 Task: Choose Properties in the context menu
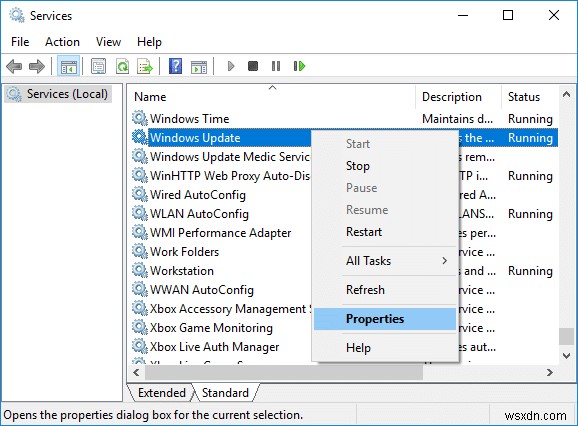tap(384, 319)
